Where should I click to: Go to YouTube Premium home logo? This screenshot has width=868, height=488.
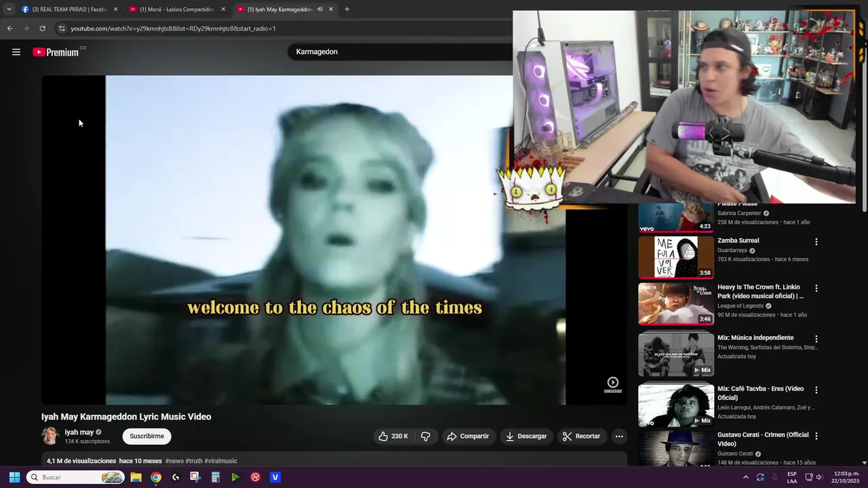57,52
